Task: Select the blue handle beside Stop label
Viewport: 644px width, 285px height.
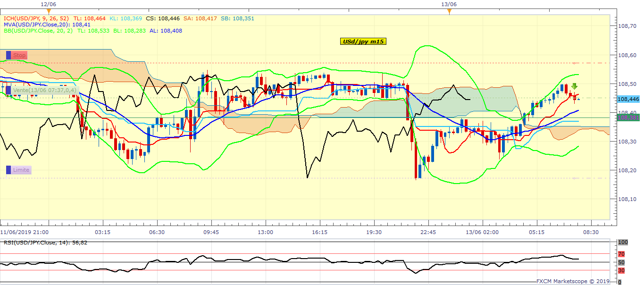Action: [x=8, y=55]
